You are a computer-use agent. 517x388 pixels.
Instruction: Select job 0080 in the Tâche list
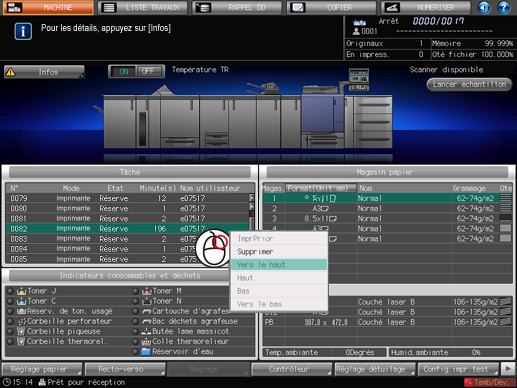[128, 208]
